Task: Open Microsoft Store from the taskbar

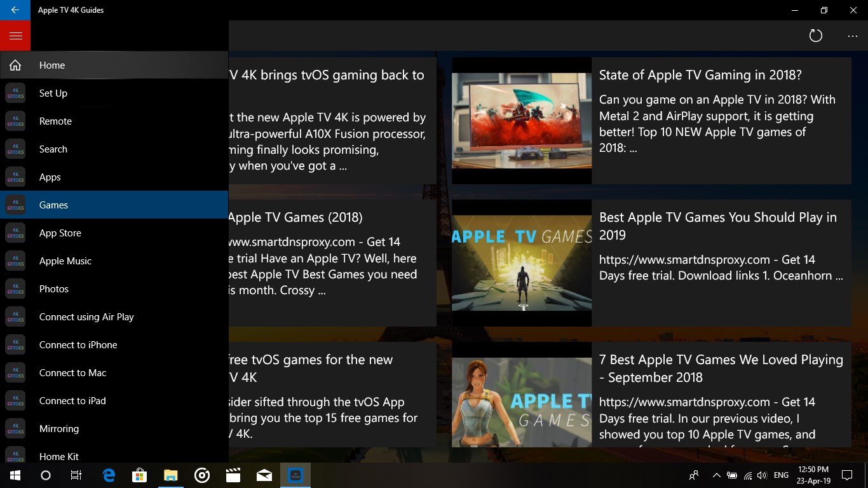Action: 139,475
